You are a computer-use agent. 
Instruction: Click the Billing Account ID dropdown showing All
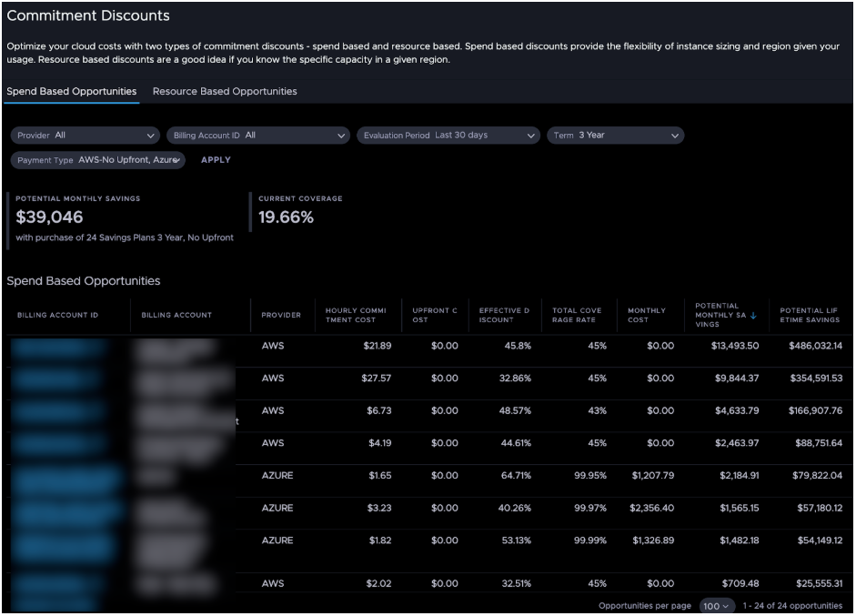[x=257, y=135]
